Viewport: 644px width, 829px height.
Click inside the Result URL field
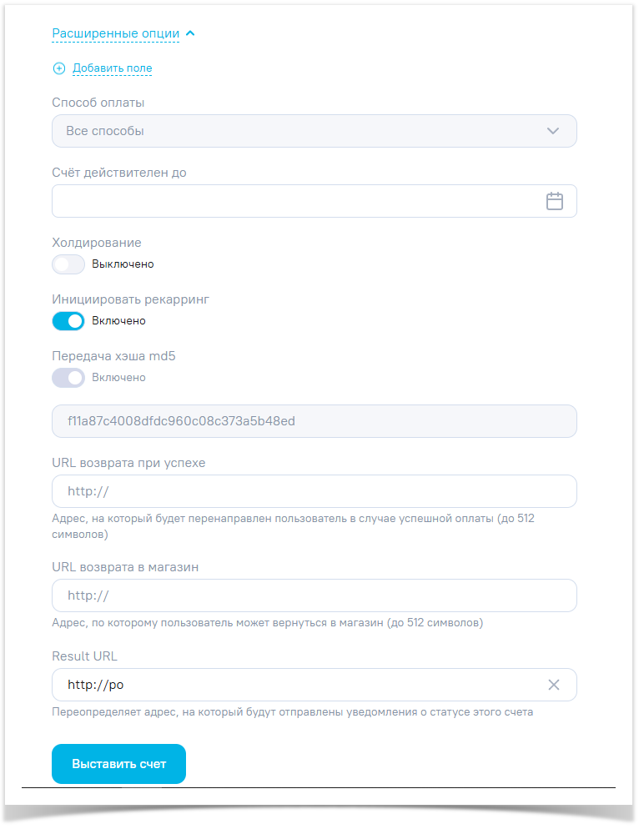click(292, 685)
